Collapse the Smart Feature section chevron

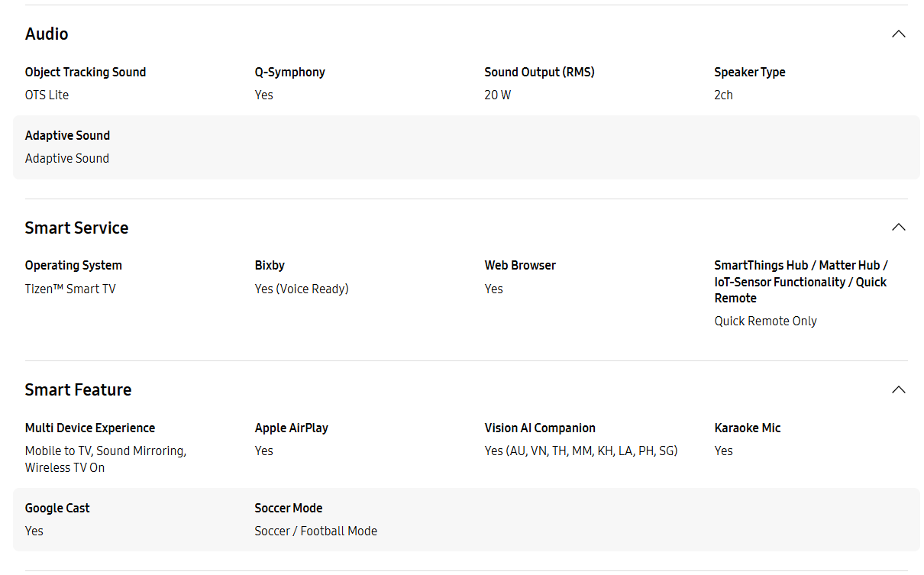tap(899, 389)
